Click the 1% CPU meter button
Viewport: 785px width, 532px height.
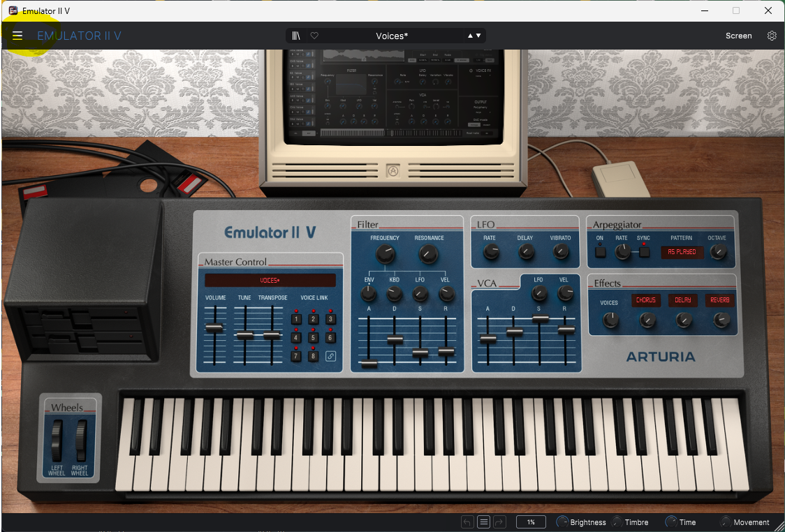coord(531,522)
